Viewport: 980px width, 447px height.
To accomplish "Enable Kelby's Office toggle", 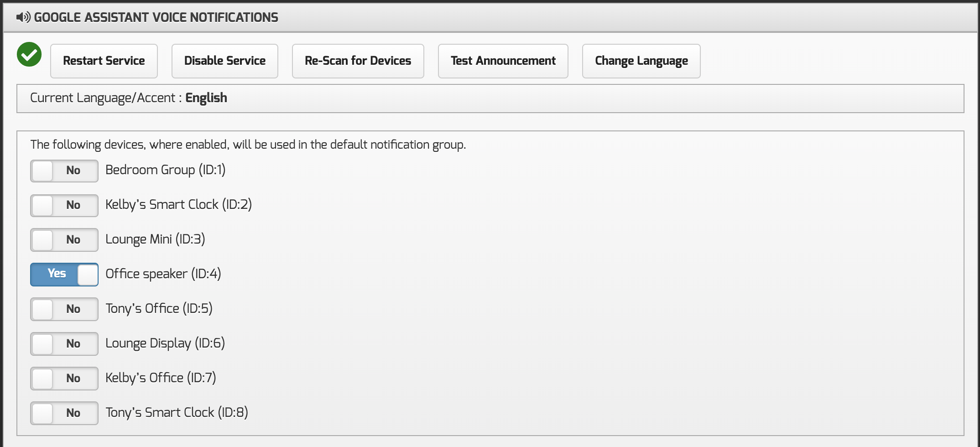I will (x=64, y=379).
